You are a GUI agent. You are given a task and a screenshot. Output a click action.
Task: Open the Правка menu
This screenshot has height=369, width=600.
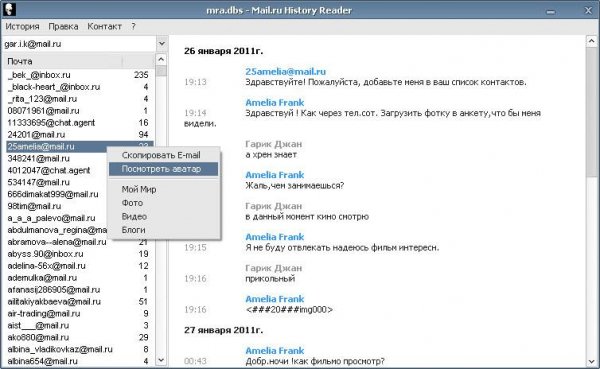pyautogui.click(x=63, y=26)
